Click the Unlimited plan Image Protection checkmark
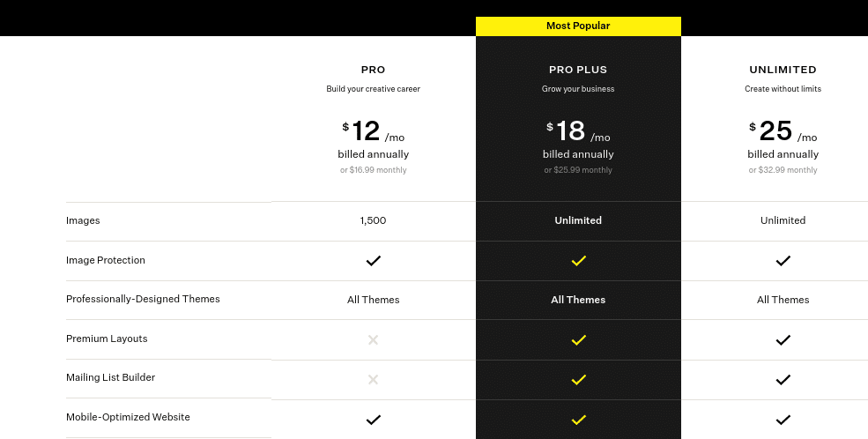868x439 pixels. [783, 260]
